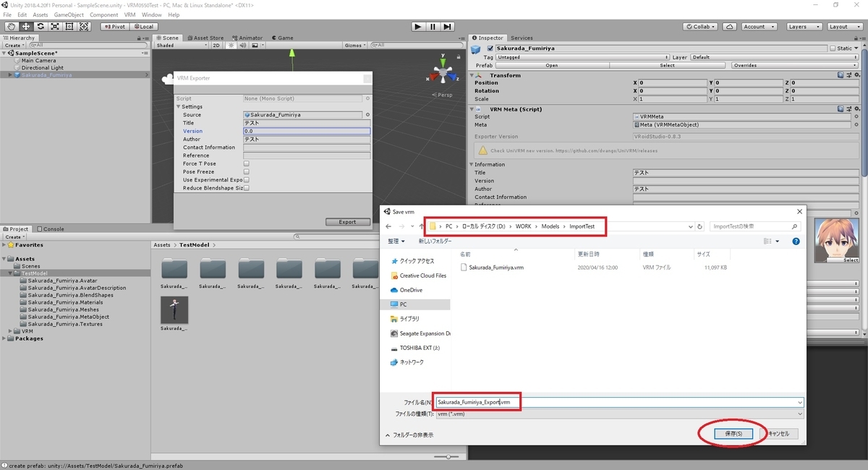This screenshot has height=470, width=868.
Task: Open the Account dropdown
Action: pos(759,27)
